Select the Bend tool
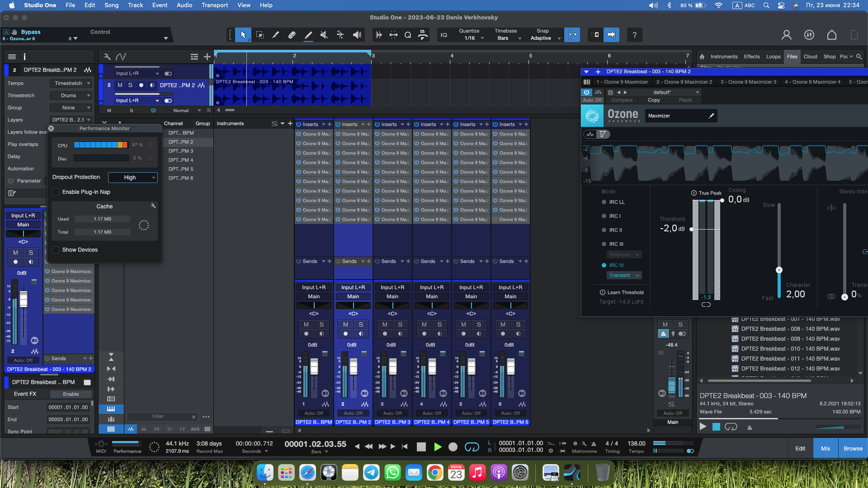Viewport: 868px width, 488px height. pos(340,35)
